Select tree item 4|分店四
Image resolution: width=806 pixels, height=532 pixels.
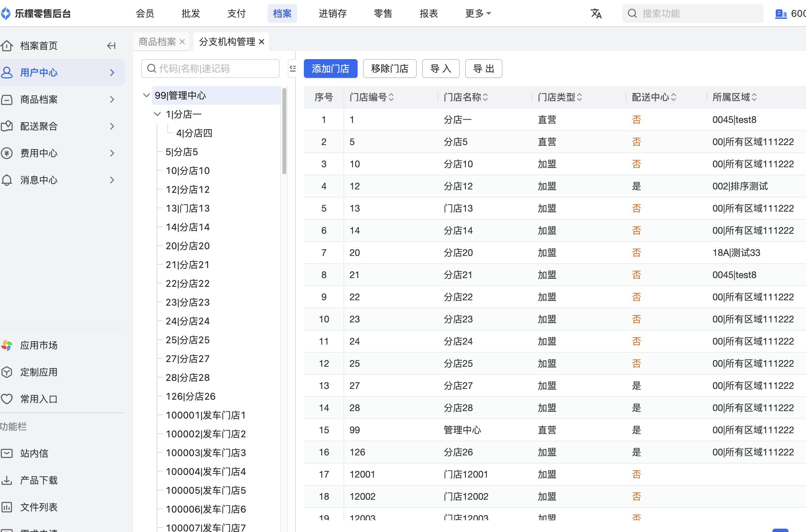pyautogui.click(x=194, y=133)
